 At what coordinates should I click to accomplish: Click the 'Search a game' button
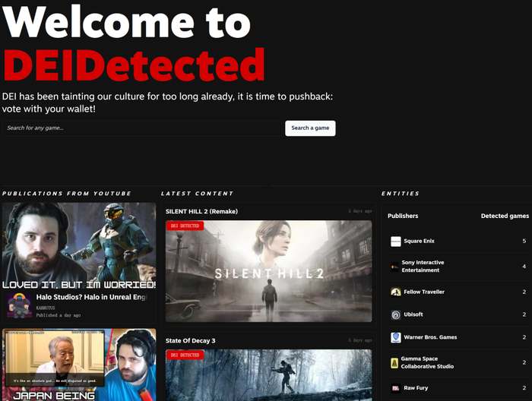tap(310, 128)
